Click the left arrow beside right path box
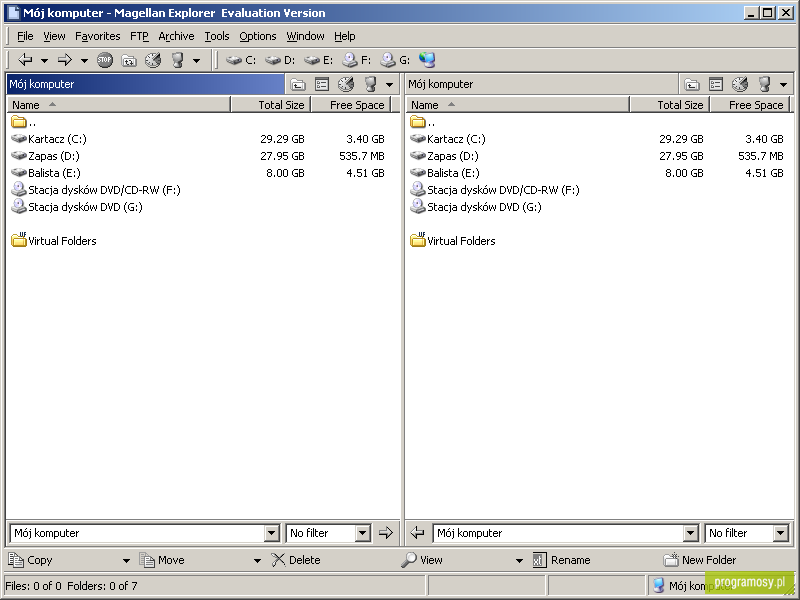The image size is (800, 600). click(x=417, y=533)
